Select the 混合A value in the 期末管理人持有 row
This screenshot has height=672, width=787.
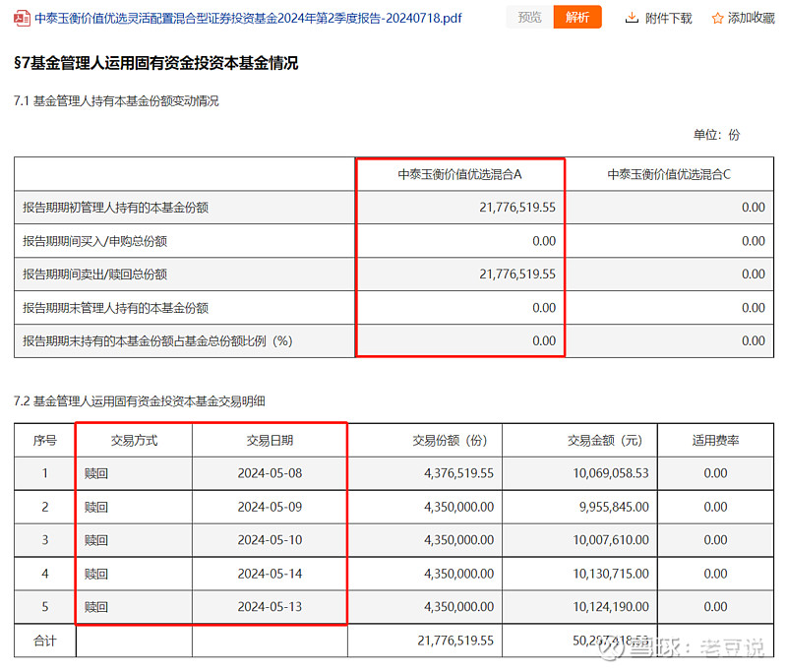coord(544,308)
